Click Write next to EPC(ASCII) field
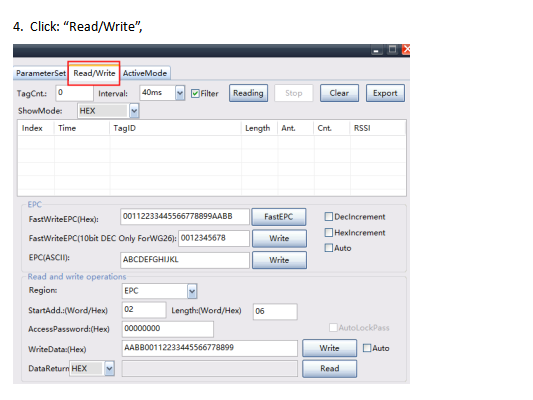 (279, 260)
